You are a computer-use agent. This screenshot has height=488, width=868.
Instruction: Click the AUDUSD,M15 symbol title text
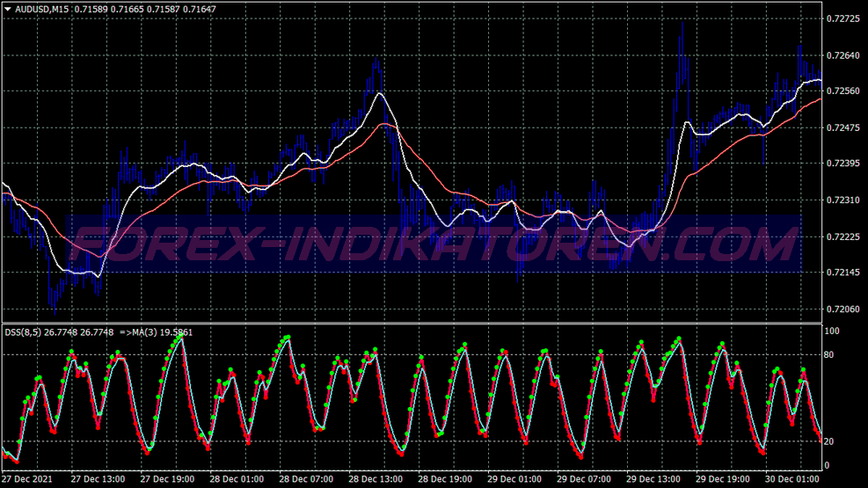coord(41,10)
